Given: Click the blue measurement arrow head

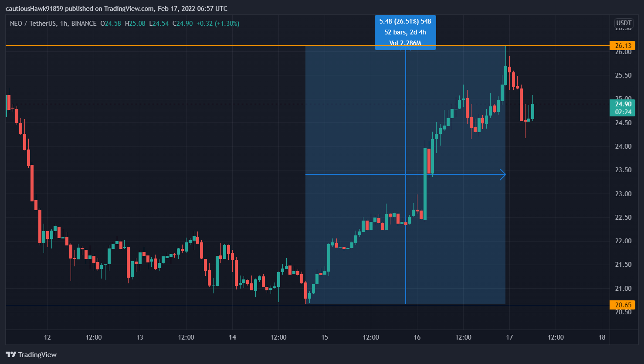Looking at the screenshot, I should point(503,174).
